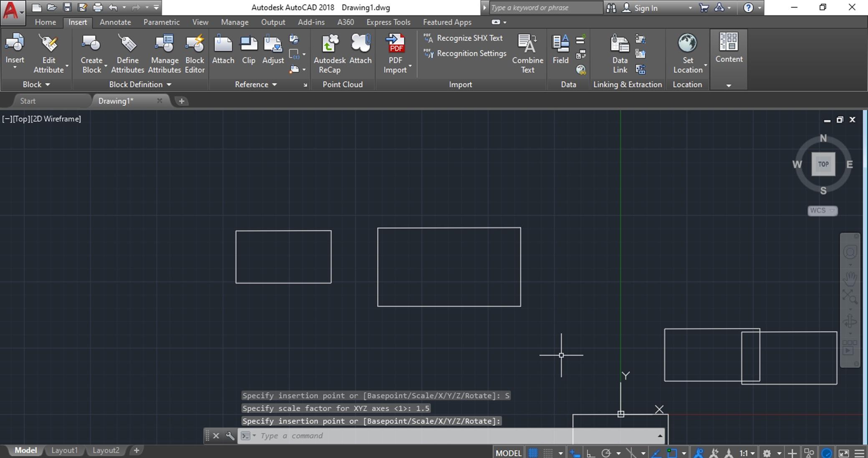The image size is (868, 458).
Task: Open the Help question mark icon
Action: click(748, 8)
